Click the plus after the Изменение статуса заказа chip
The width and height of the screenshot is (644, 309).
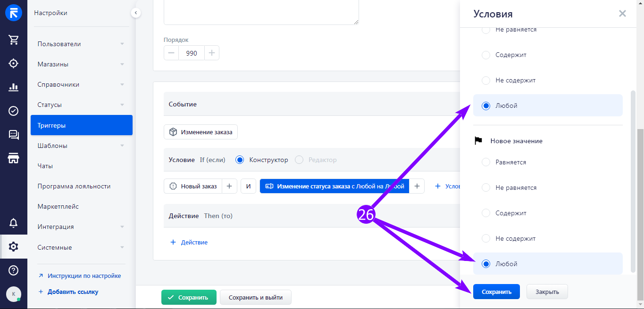pos(417,186)
